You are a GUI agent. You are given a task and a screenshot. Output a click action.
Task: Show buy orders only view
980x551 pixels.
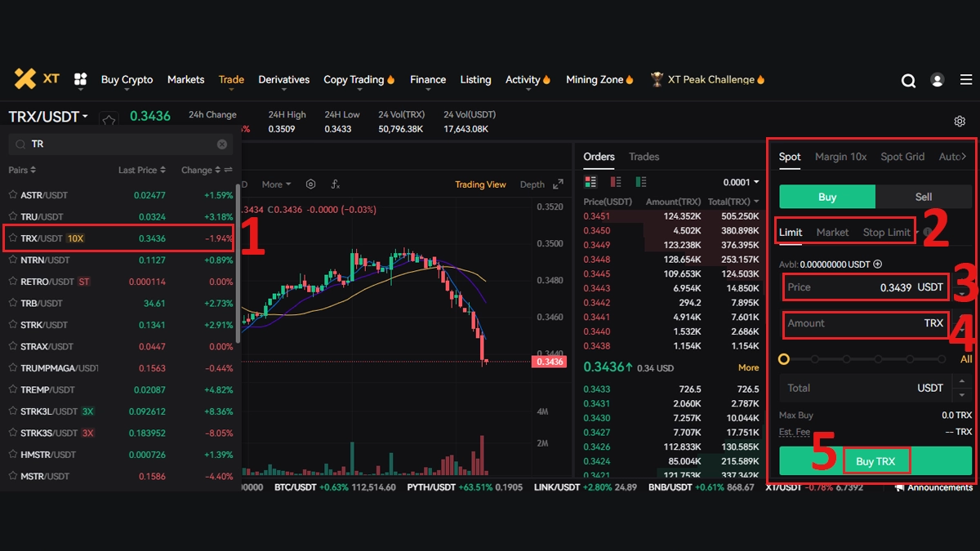coord(642,182)
